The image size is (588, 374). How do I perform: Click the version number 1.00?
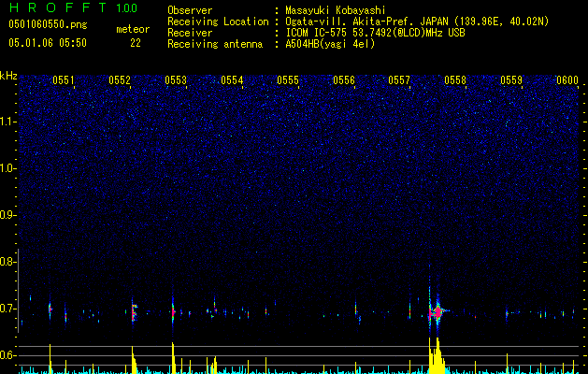point(126,8)
